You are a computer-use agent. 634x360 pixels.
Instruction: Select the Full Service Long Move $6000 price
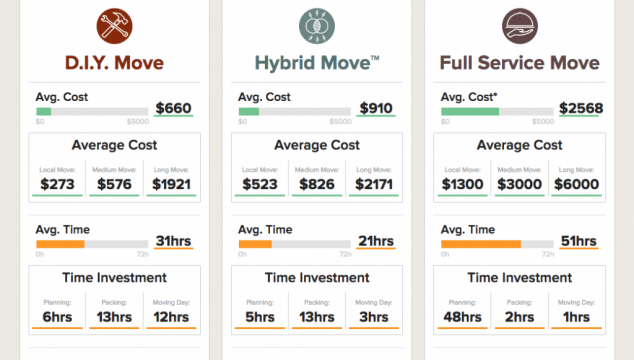(577, 184)
